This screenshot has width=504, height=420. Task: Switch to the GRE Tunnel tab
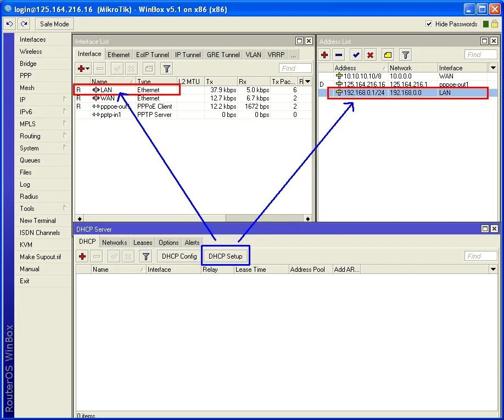tap(223, 55)
